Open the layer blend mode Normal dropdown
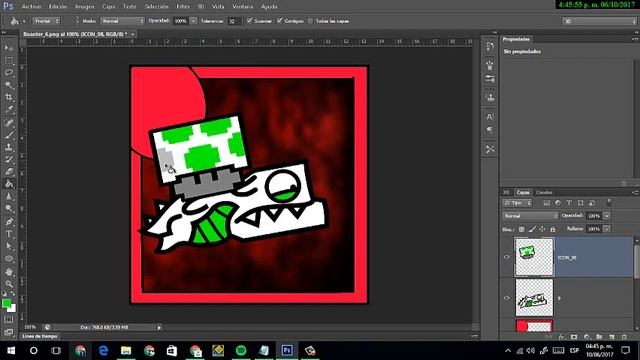Viewport: 640px width, 360px height. (530, 216)
